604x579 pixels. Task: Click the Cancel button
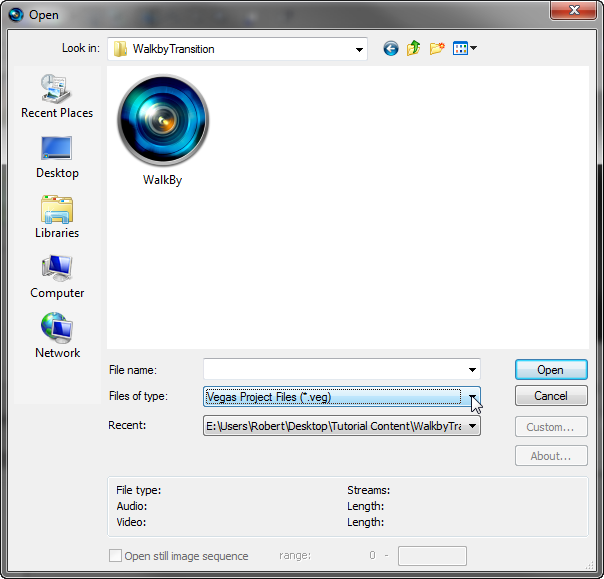coord(551,396)
